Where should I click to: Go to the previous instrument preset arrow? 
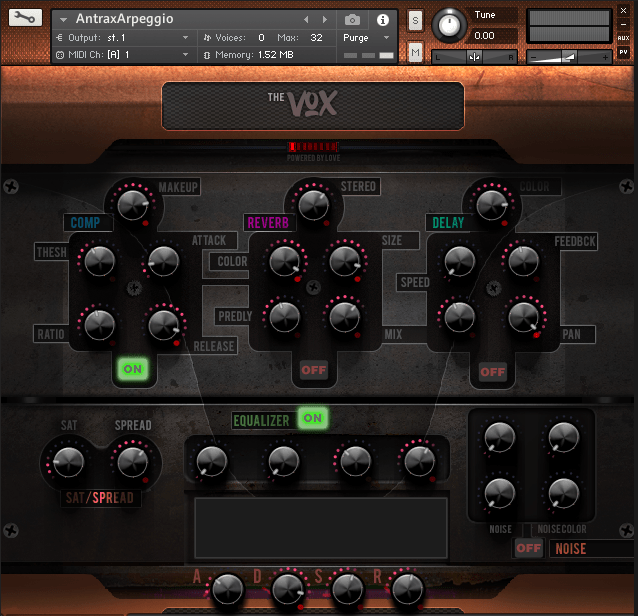pos(306,20)
